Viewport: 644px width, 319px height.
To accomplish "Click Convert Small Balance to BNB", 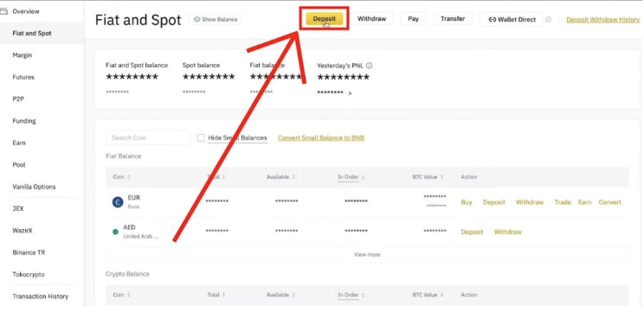I will coord(321,137).
